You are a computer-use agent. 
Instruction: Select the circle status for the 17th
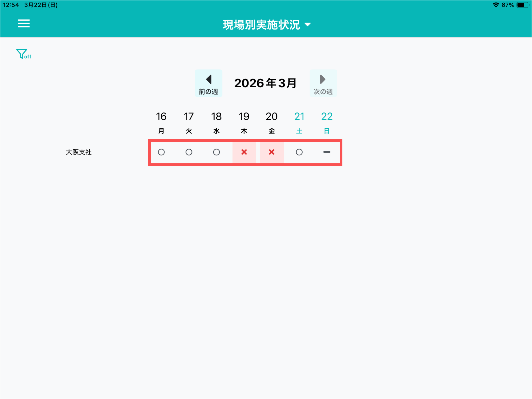click(189, 152)
